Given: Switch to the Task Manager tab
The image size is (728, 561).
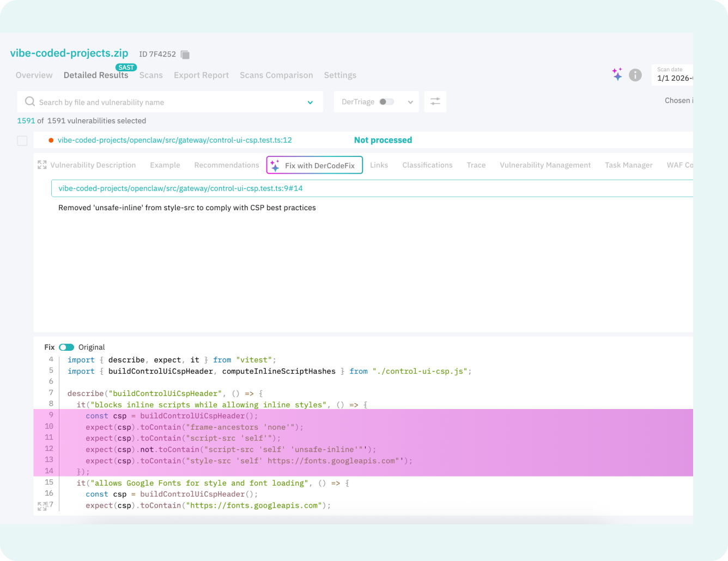Looking at the screenshot, I should click(x=629, y=165).
